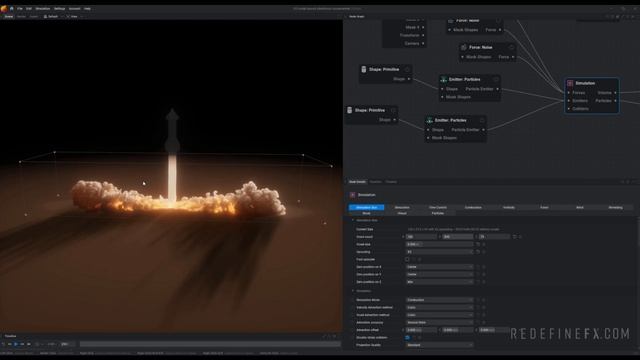Switch to the Render workspace tab
Viewport: 640px width, 360px height.
click(x=21, y=17)
